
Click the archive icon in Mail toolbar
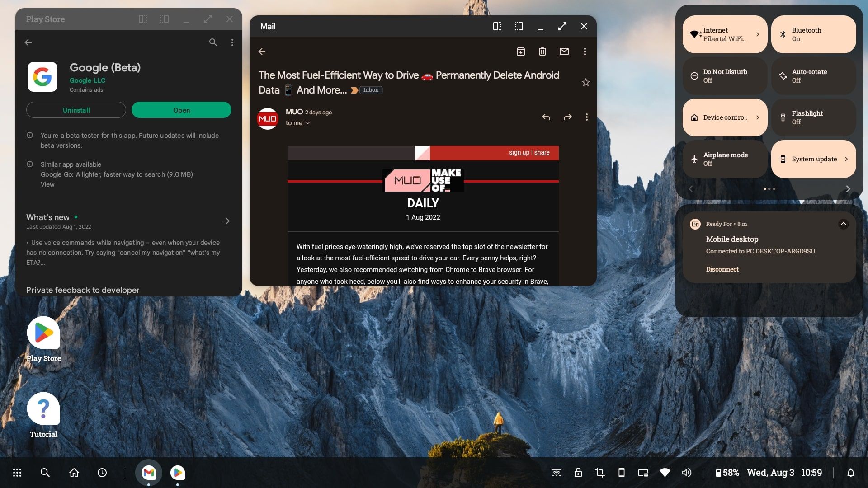point(520,52)
